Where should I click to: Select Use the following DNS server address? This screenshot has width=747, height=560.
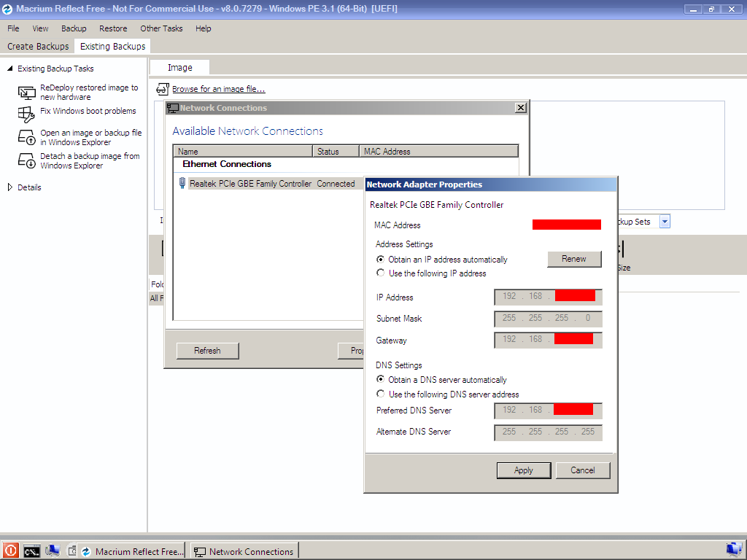[x=380, y=394]
